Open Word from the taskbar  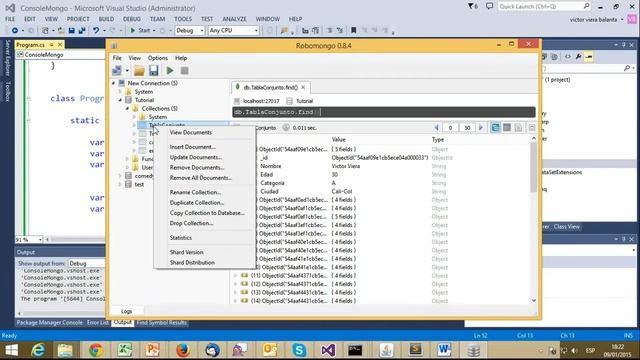click(x=444, y=350)
